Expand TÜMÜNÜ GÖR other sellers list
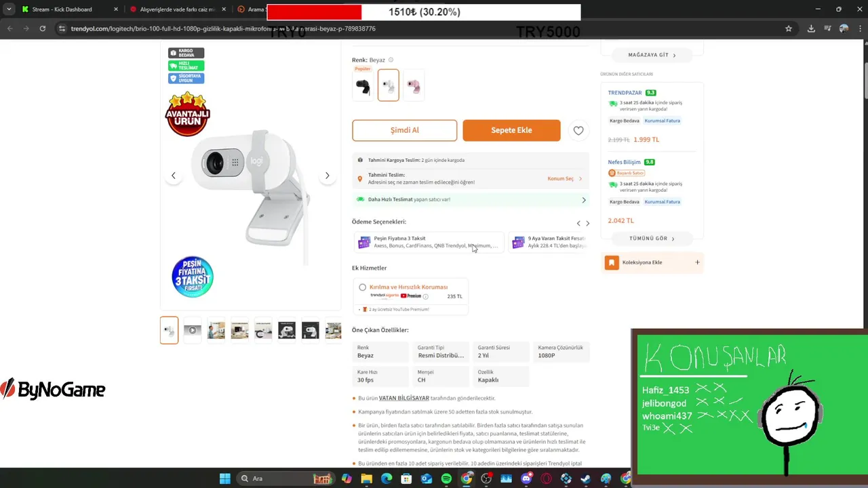This screenshot has height=488, width=868. [652, 239]
